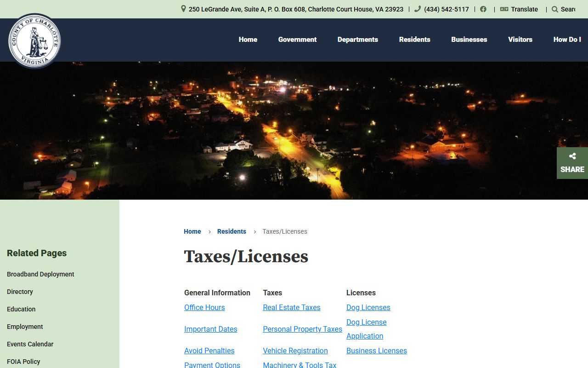This screenshot has width=588, height=368.
Task: Open Broadband Deployment related page
Action: tap(40, 274)
